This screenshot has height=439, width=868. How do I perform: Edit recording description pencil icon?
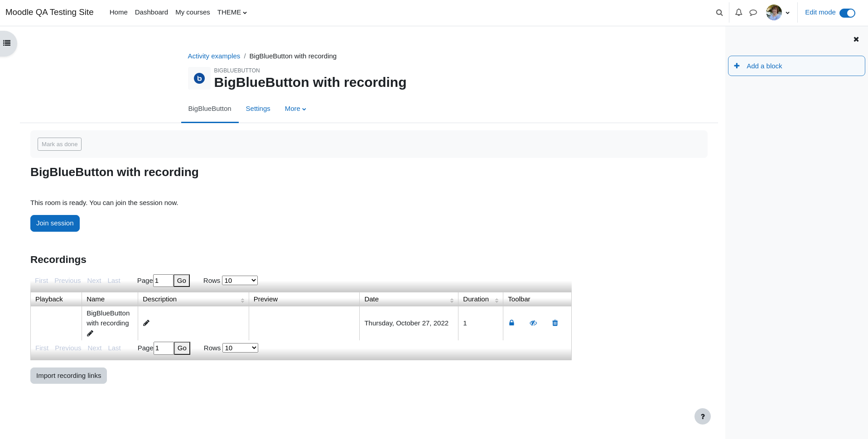[x=146, y=323]
